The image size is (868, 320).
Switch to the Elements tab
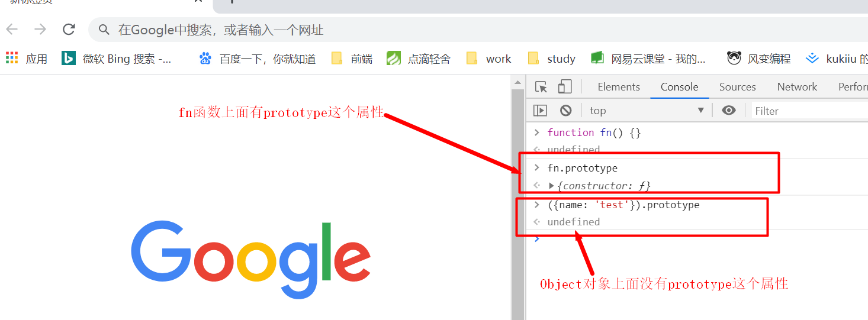point(619,87)
